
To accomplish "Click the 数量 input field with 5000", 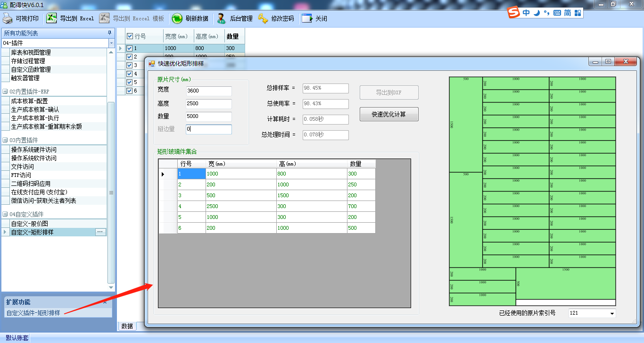I will [208, 117].
